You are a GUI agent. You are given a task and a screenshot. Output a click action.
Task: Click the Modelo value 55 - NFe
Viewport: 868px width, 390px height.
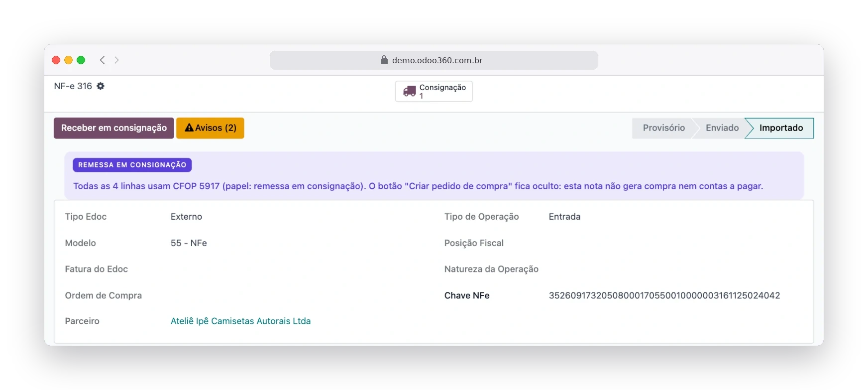click(189, 243)
